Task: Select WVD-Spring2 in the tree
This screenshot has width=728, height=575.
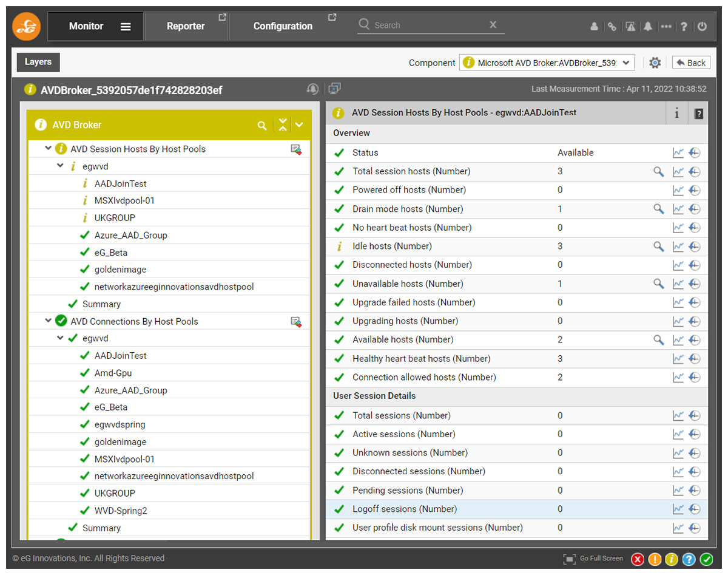Action: (121, 511)
